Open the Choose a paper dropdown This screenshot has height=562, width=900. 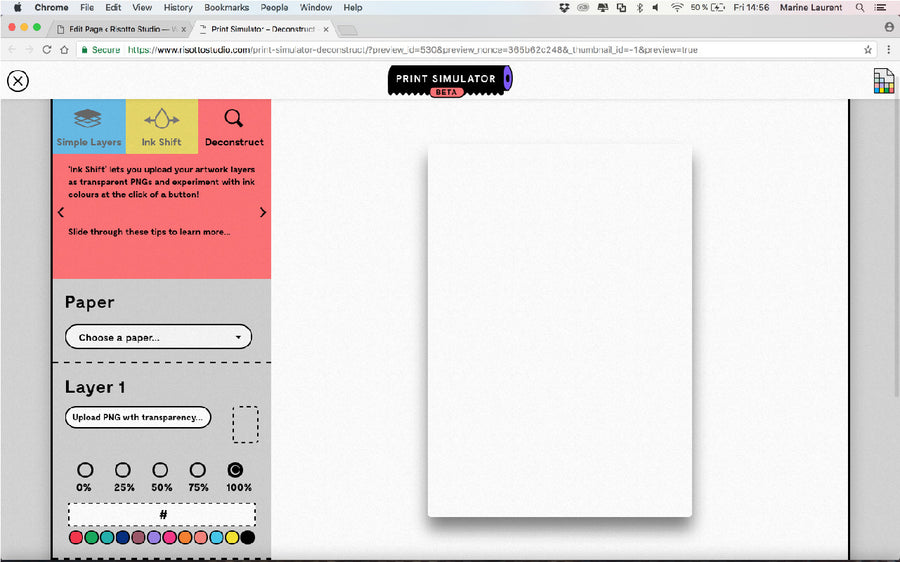point(158,337)
